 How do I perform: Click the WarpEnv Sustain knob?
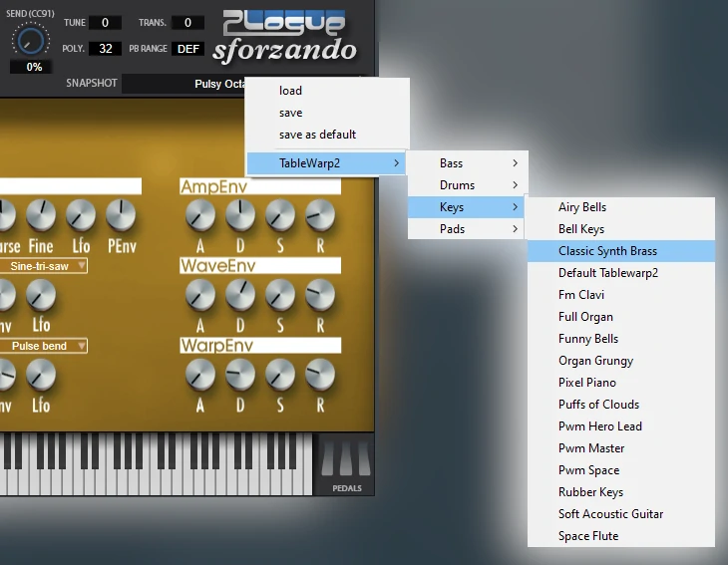(280, 374)
